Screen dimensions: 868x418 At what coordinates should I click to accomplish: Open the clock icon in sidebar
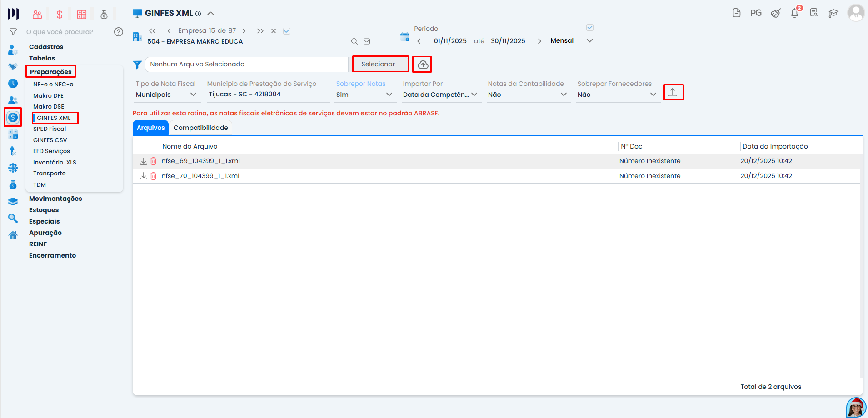pos(13,84)
